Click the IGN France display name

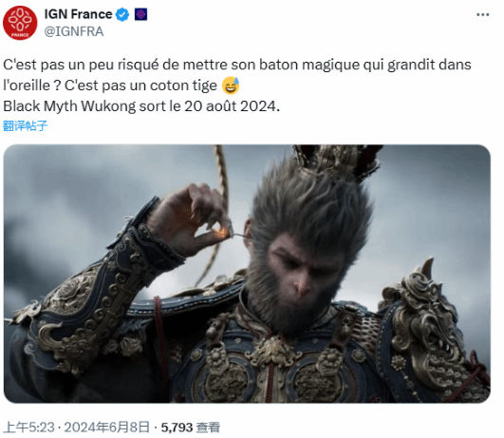[x=79, y=14]
